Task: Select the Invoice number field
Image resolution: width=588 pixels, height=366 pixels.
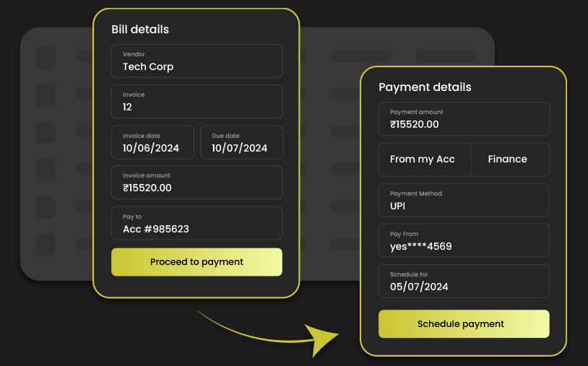Action: (x=196, y=101)
